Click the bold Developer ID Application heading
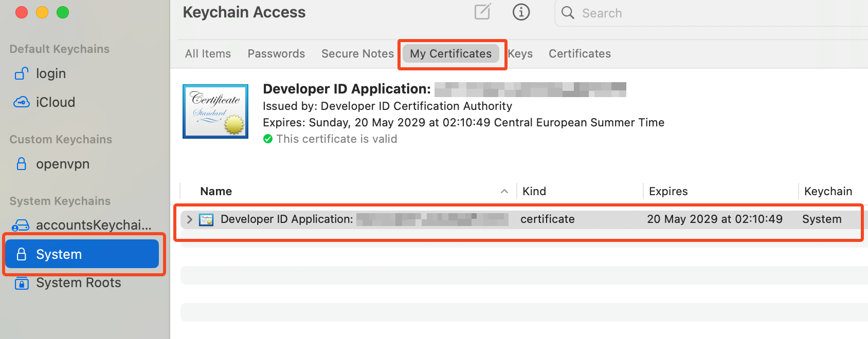The height and width of the screenshot is (339, 868). (347, 89)
